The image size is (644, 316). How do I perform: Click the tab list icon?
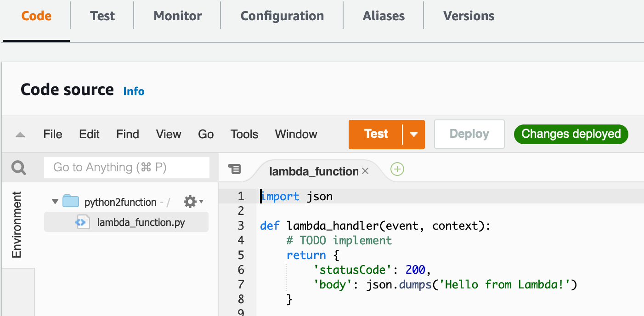[234, 169]
